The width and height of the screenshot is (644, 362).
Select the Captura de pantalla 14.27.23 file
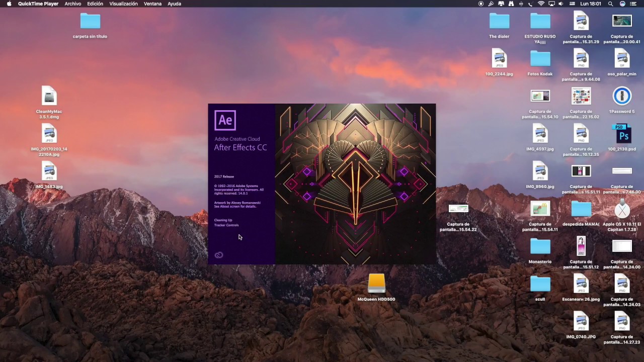click(622, 321)
